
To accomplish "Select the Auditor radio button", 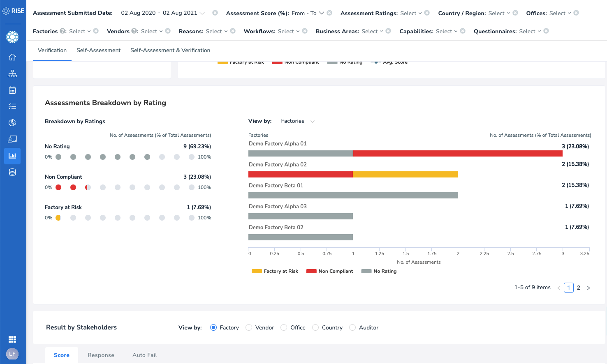I will coord(352,327).
